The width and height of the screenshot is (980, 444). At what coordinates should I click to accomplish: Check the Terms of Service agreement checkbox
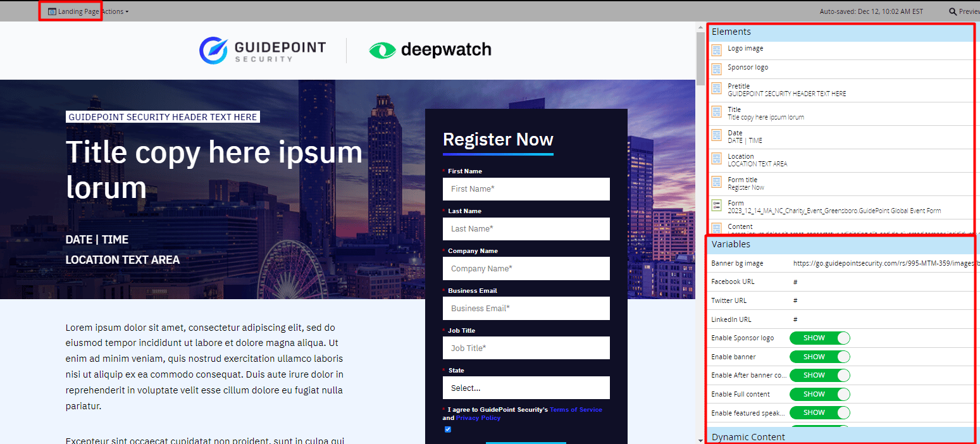(x=448, y=429)
